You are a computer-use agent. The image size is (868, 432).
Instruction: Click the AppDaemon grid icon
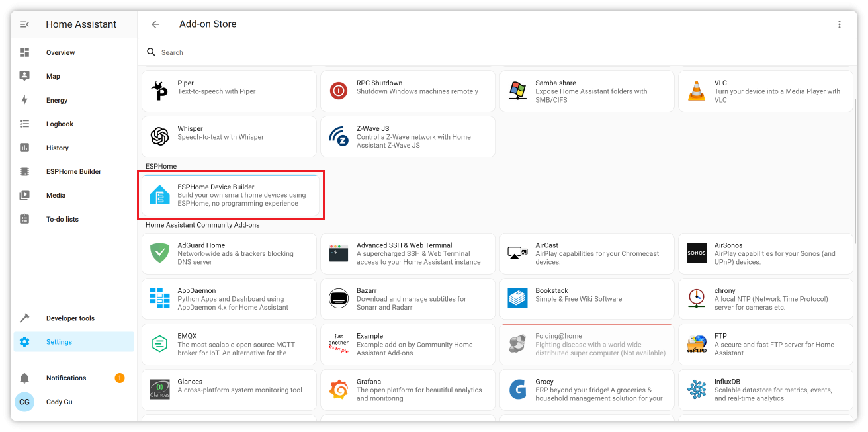[x=159, y=299]
